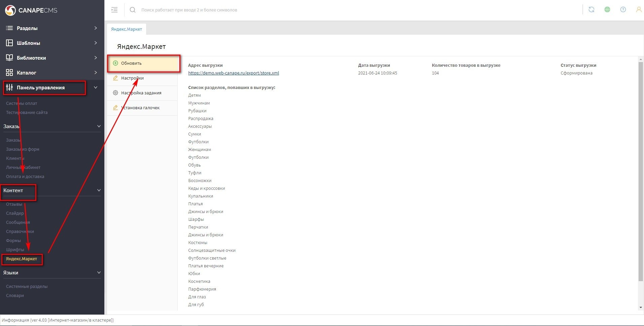Open the green globe site icon
644x326 pixels.
coord(607,9)
